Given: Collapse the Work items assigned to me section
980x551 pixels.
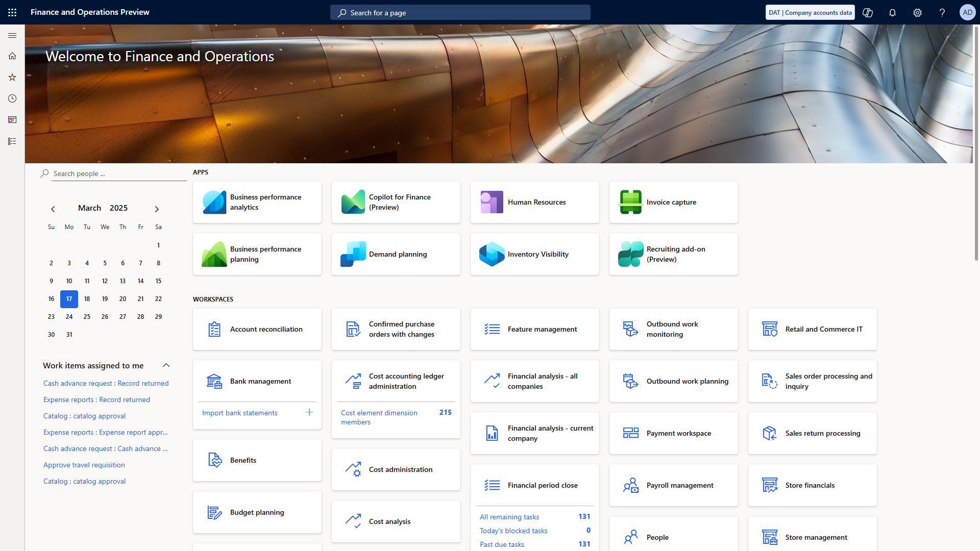Looking at the screenshot, I should click(x=166, y=365).
